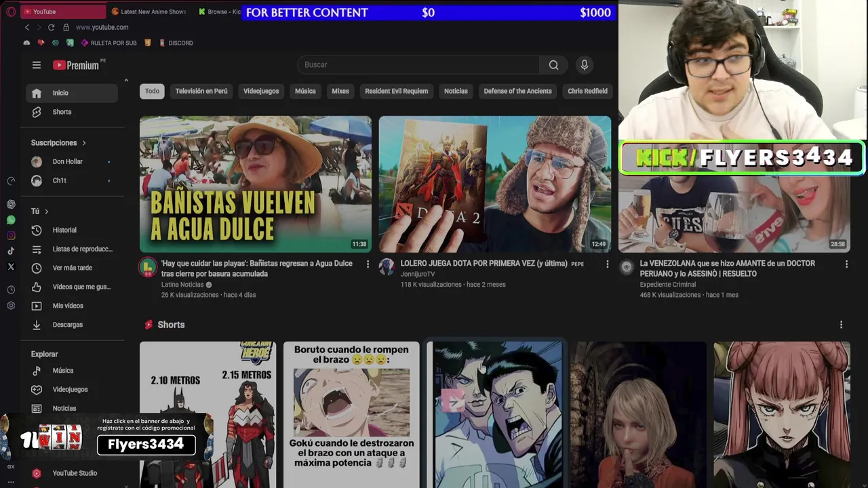Select the Chris Redfield chip
Viewport: 868px width, 488px height.
click(x=588, y=91)
